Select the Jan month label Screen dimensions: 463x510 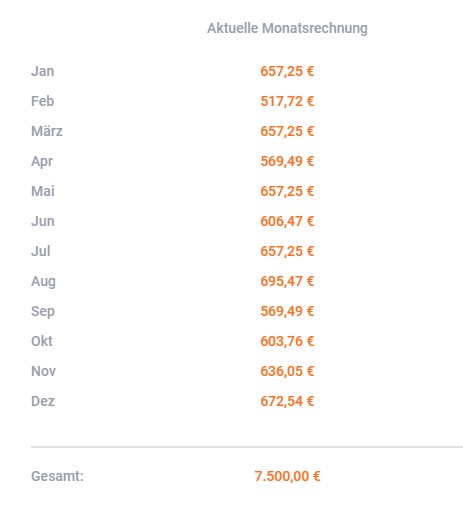click(43, 71)
